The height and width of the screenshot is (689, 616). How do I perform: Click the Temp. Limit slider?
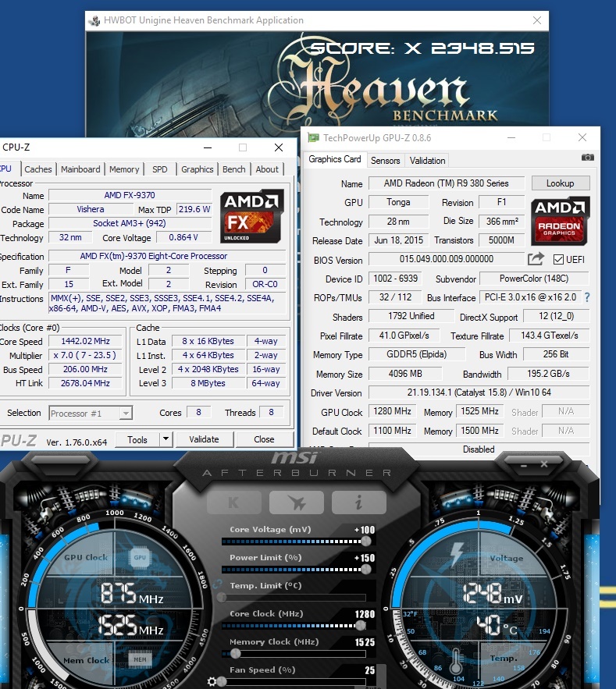coord(293,598)
